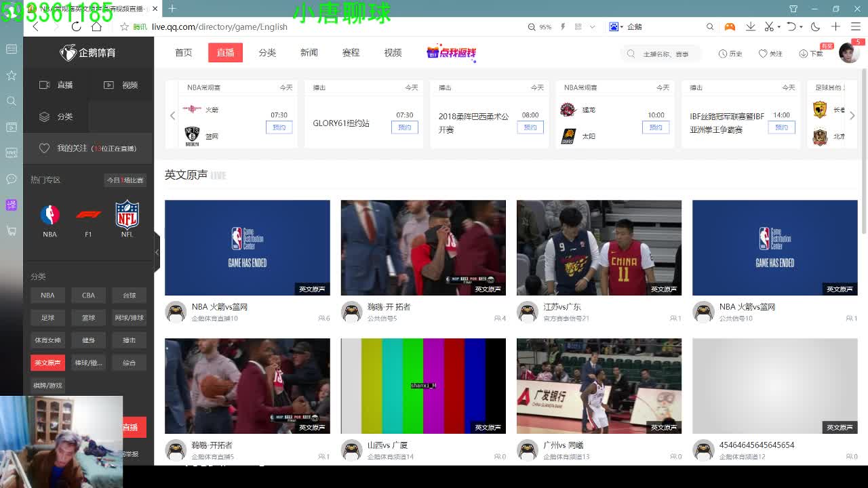Open the 点我返钱 promo banner
The image size is (868, 488).
(452, 53)
